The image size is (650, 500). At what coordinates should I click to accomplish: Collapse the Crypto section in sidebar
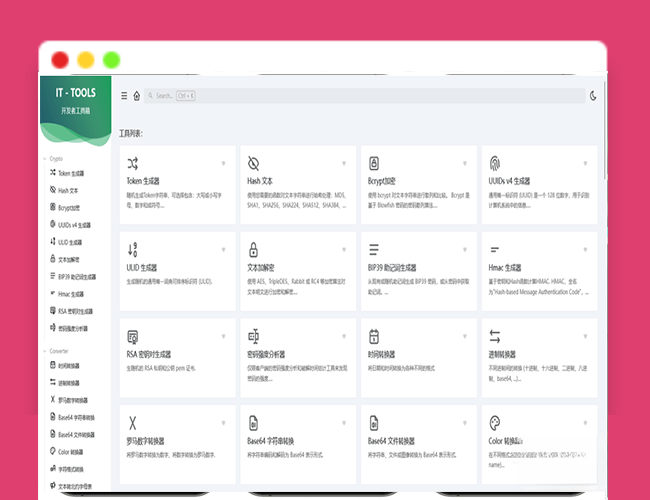click(x=57, y=158)
